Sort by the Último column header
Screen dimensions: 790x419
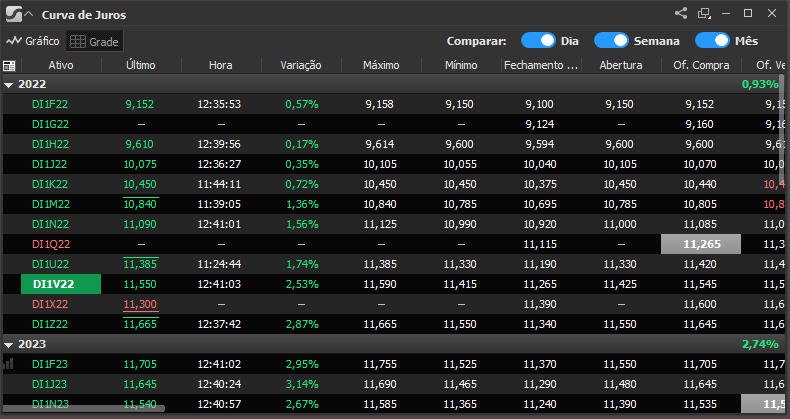(x=141, y=65)
